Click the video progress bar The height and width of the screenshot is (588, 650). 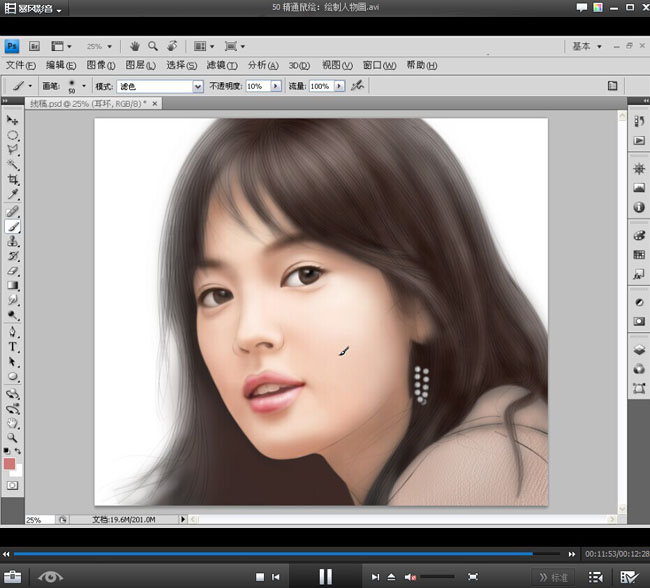(x=287, y=554)
